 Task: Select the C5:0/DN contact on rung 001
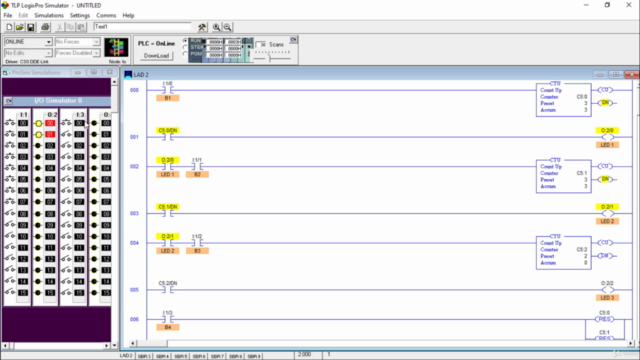168,137
